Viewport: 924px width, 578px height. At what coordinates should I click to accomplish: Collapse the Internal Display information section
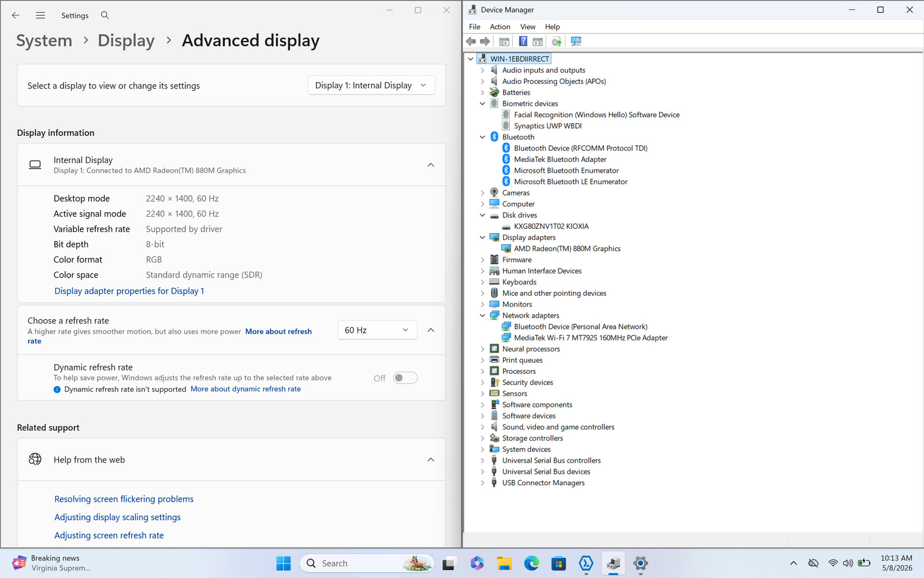pos(431,165)
